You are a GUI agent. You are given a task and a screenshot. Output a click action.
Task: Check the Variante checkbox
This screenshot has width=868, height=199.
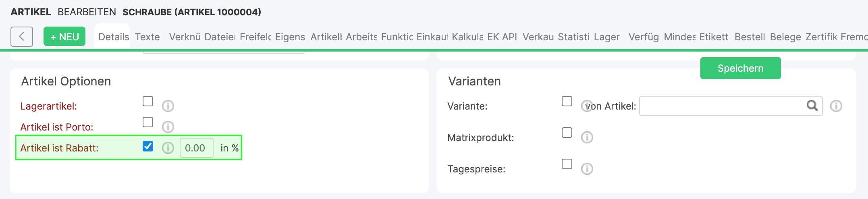coord(567,101)
